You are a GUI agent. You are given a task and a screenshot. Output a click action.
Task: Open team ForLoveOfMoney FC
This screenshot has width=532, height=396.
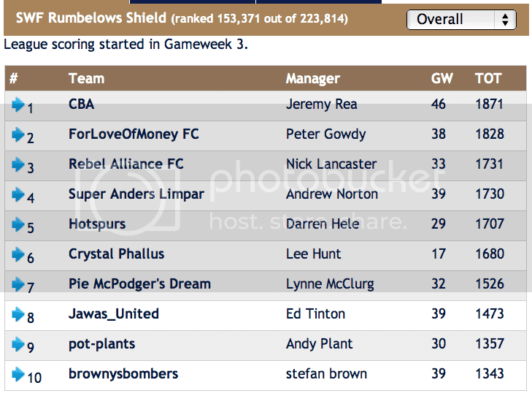coord(134,134)
